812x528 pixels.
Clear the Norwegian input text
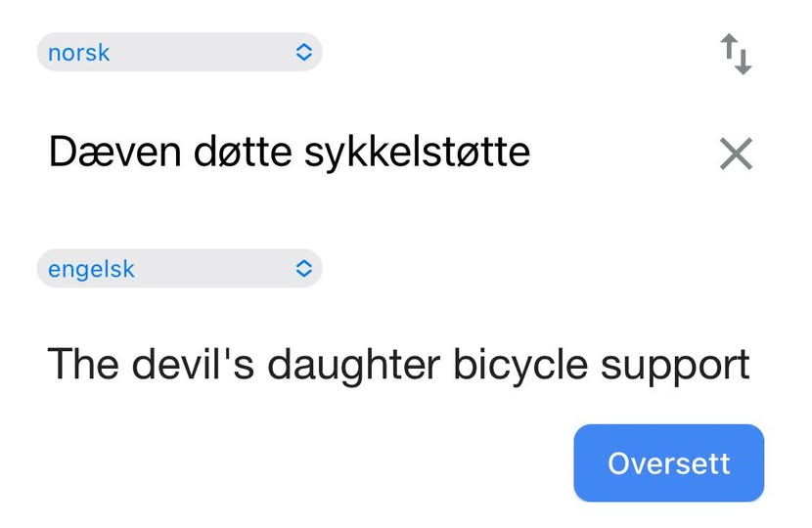click(x=736, y=154)
